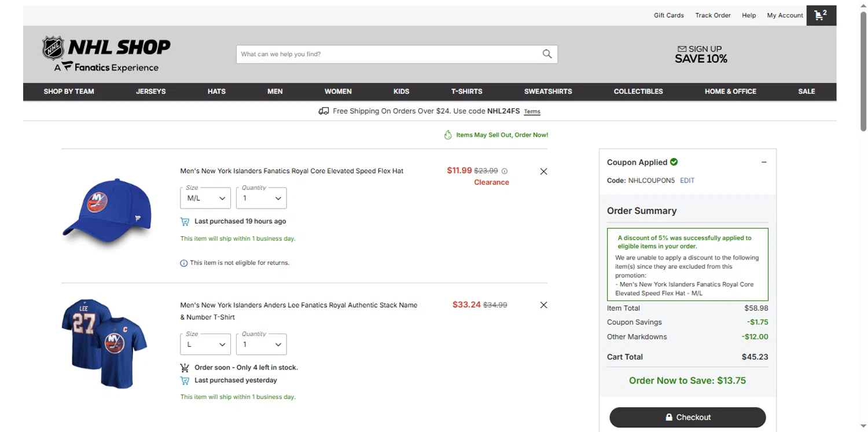868x432 pixels.
Task: Remove the Islanders hat from cart
Action: pos(543,171)
